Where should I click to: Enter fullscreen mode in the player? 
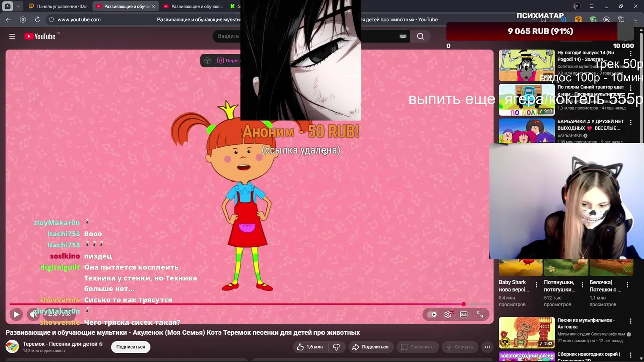point(480,314)
